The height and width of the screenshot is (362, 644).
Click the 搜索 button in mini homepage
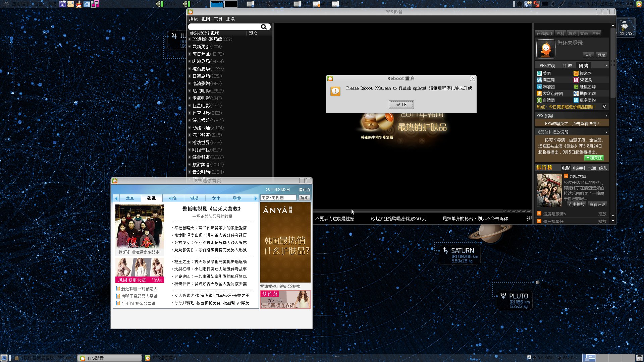click(x=304, y=198)
